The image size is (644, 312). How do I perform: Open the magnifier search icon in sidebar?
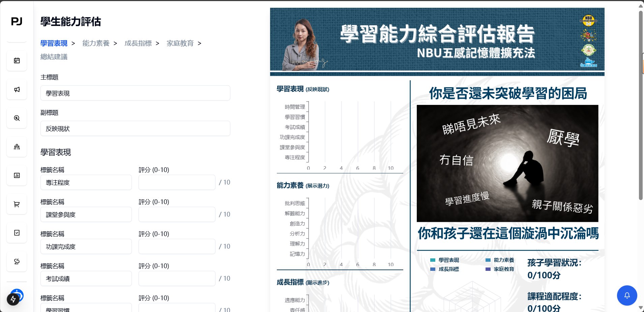click(x=17, y=118)
